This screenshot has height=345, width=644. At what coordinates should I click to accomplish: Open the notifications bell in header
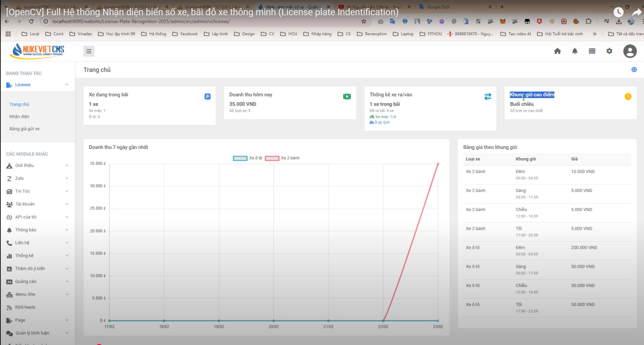pyautogui.click(x=575, y=51)
